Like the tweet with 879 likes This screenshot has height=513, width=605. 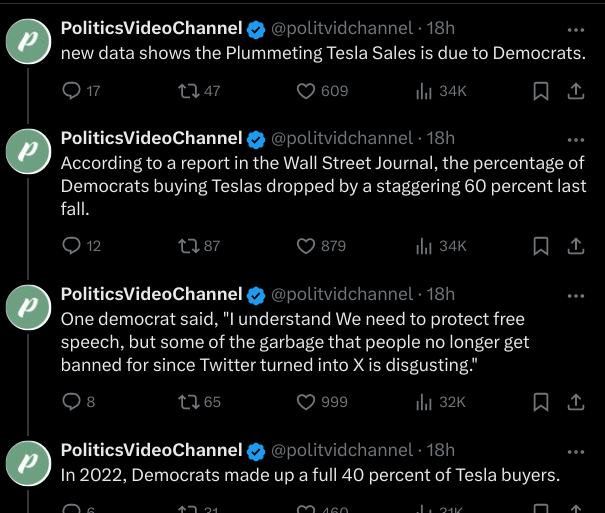pyautogui.click(x=321, y=246)
